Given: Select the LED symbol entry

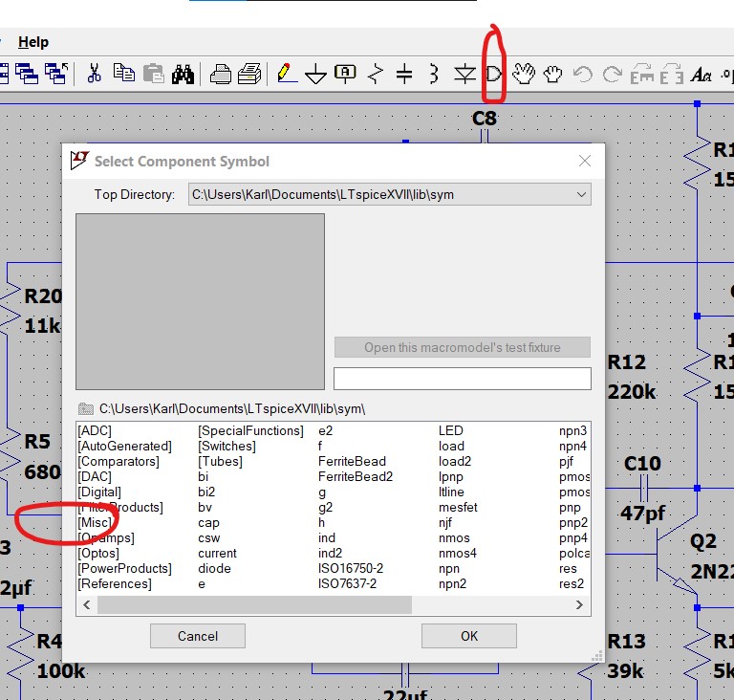Looking at the screenshot, I should click(451, 430).
